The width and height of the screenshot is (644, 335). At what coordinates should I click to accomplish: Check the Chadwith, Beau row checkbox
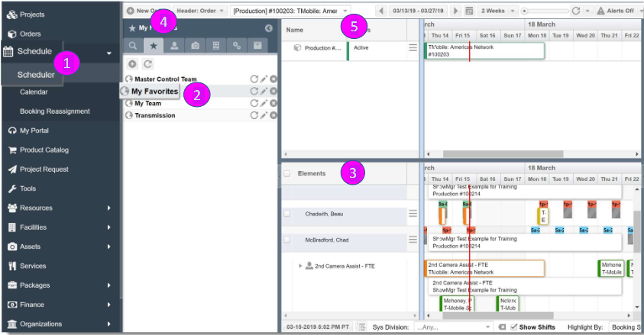tap(287, 214)
